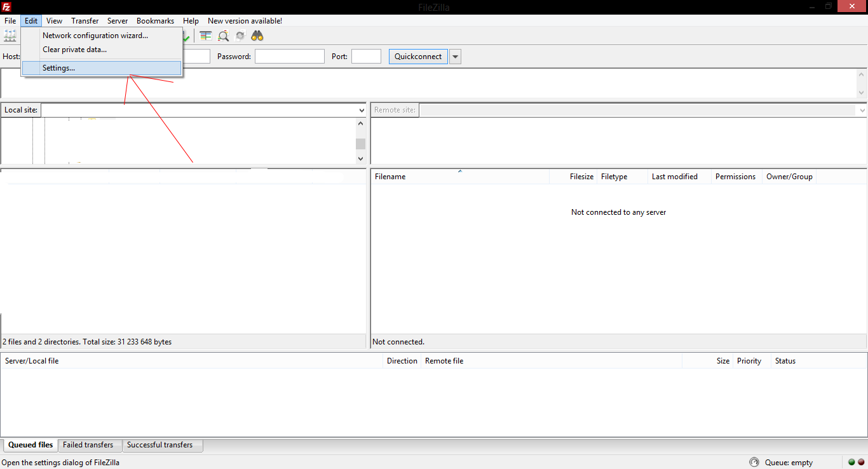Select Settings... in Edit menu

tap(102, 68)
